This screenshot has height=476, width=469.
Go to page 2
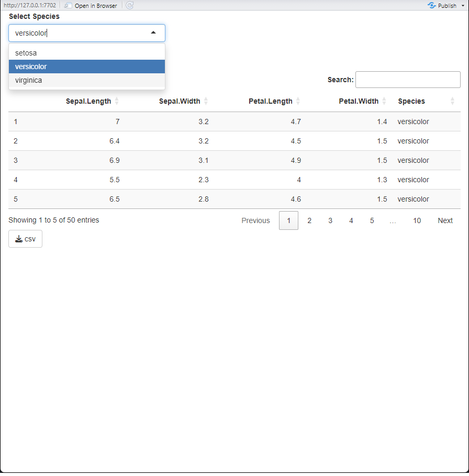(x=309, y=220)
